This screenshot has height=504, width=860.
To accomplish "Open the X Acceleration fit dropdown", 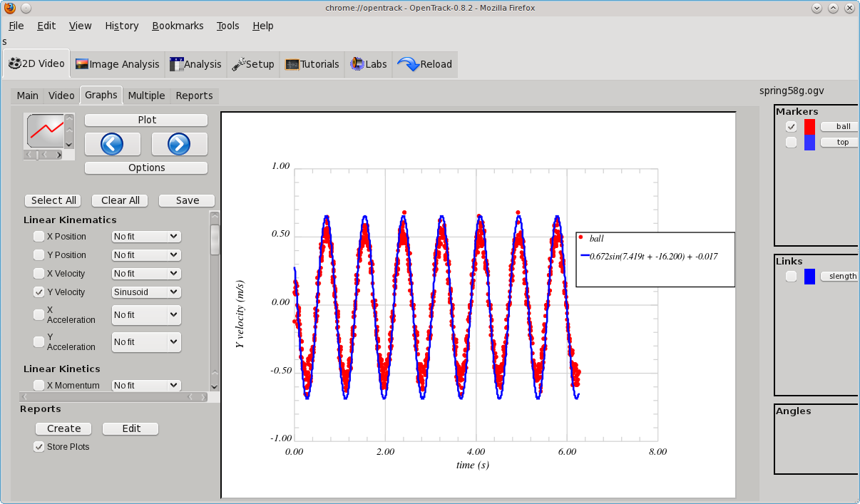I will pos(146,315).
